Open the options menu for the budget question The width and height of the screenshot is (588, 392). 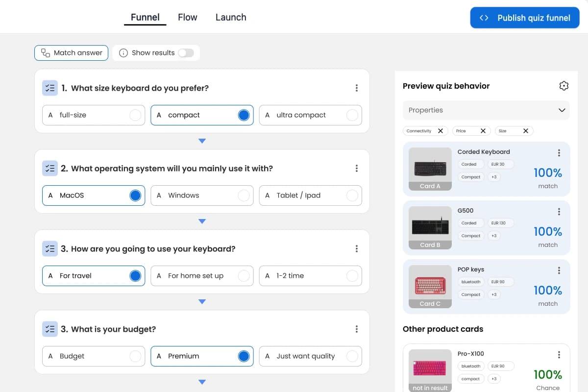click(357, 329)
